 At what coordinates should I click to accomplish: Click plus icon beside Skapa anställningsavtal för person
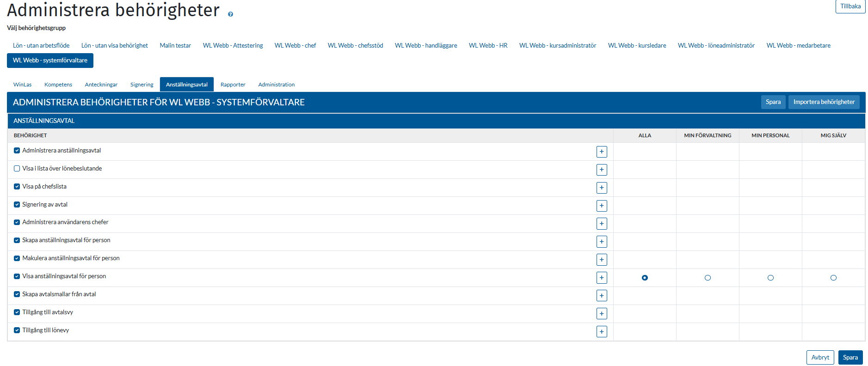(x=601, y=242)
